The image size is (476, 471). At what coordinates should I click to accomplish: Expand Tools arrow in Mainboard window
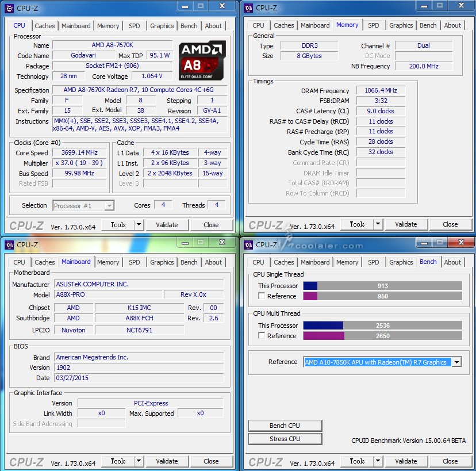point(139,461)
